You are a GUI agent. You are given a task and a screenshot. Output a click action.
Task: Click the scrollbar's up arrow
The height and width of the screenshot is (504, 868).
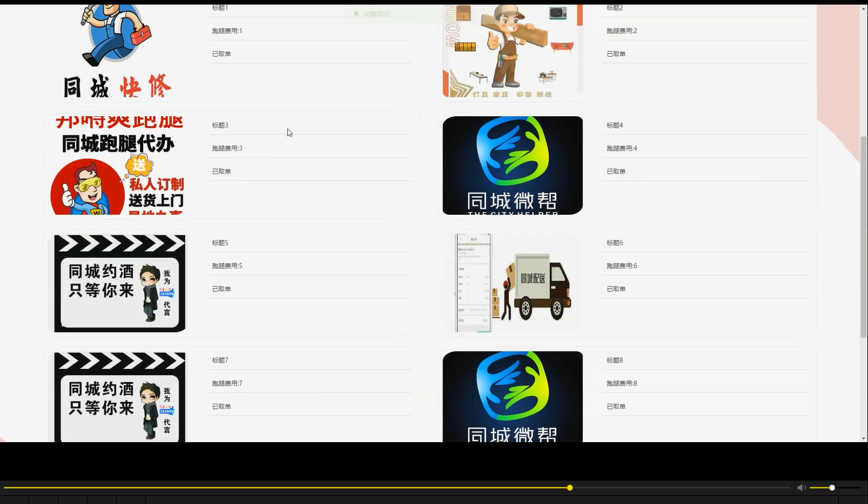tap(863, 8)
